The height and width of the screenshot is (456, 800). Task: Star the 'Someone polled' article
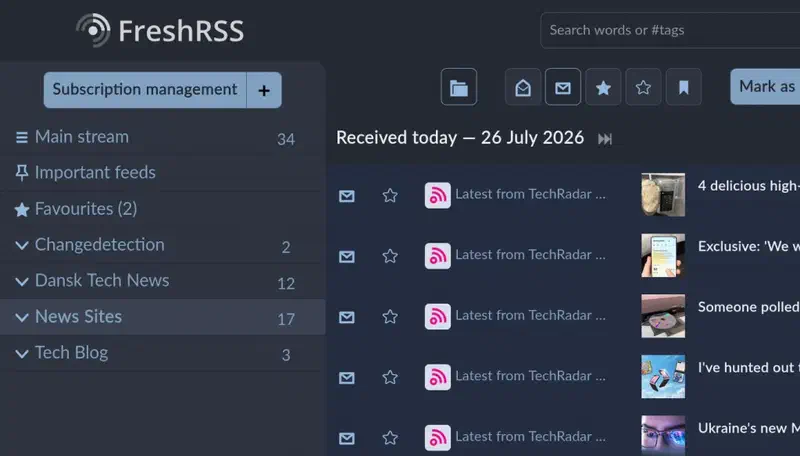tap(390, 317)
